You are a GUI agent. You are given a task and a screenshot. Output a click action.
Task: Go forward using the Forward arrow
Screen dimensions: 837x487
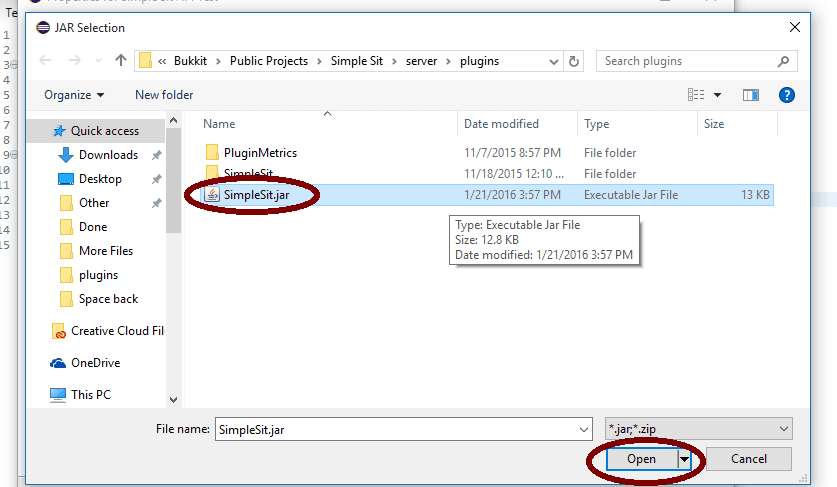pyautogui.click(x=75, y=61)
